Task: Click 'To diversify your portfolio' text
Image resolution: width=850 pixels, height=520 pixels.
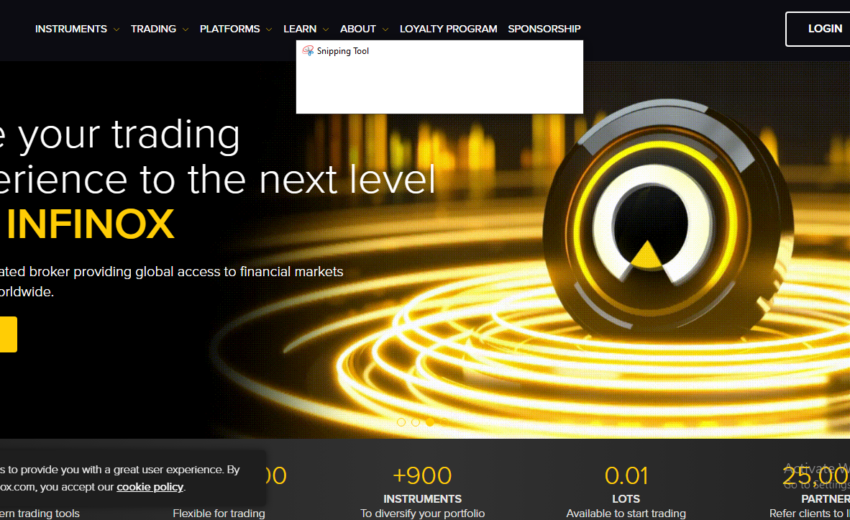Action: click(x=422, y=513)
